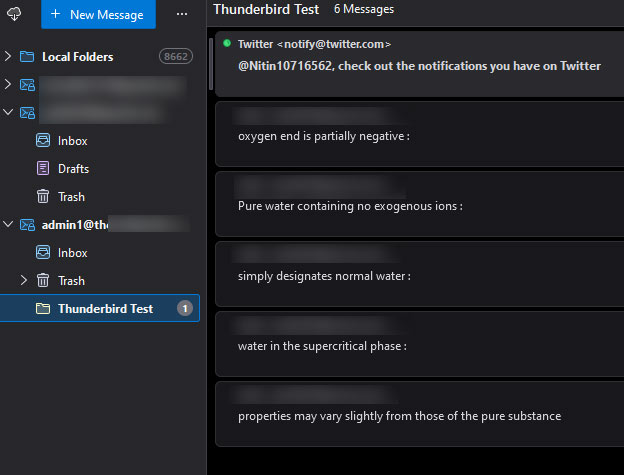Click the Get Messages cloud download icon
624x475 pixels.
(x=14, y=14)
